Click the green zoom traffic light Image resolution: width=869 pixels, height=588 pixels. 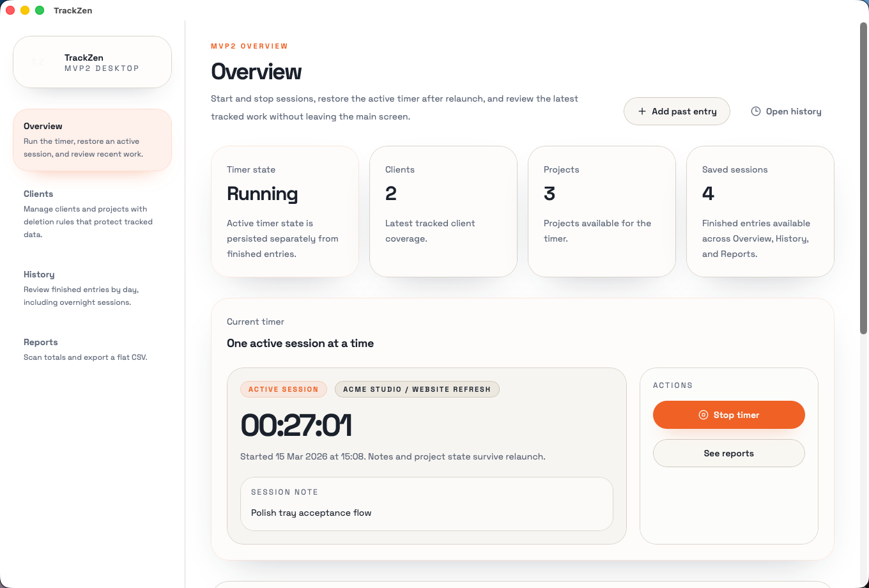(x=40, y=10)
